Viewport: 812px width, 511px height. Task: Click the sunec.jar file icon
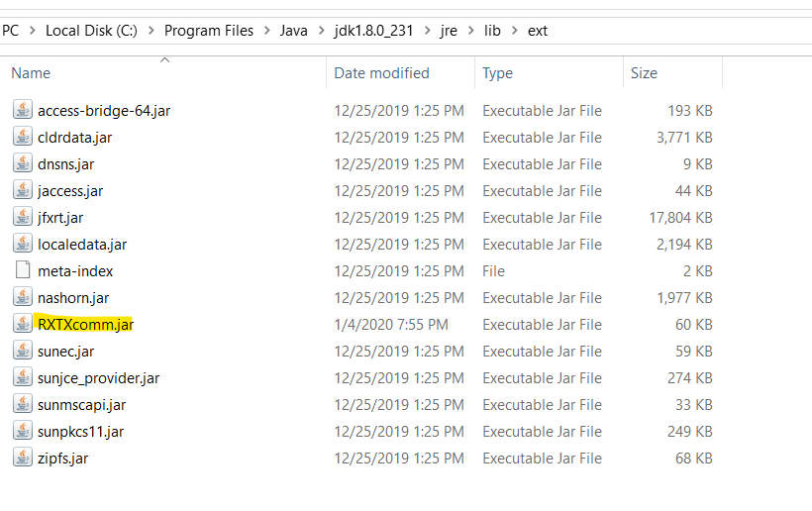[x=22, y=351]
